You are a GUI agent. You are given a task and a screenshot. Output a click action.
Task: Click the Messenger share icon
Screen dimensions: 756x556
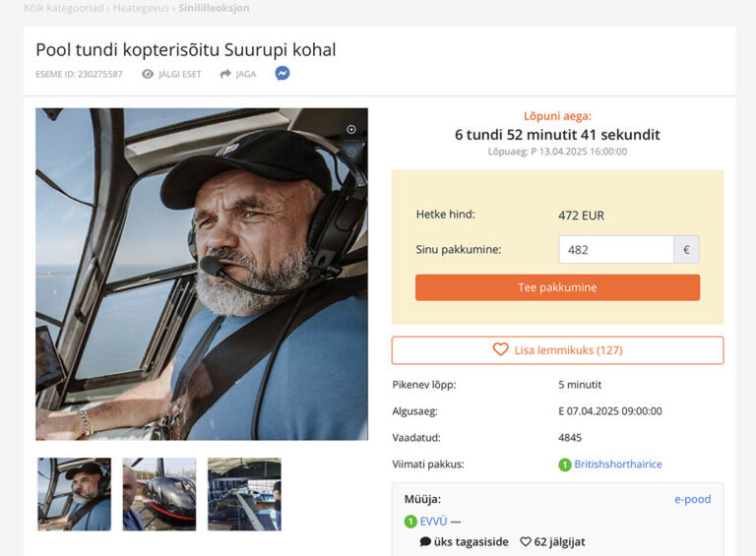click(283, 74)
